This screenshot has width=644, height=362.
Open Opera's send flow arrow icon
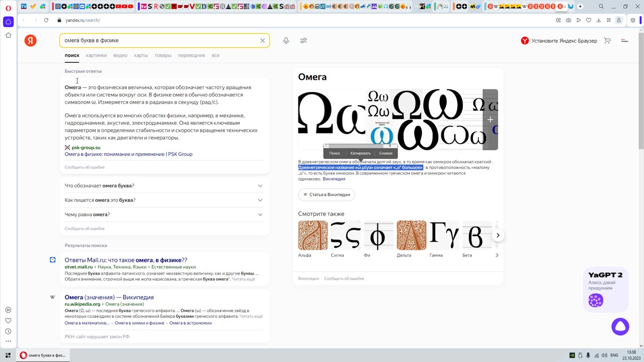click(x=579, y=20)
